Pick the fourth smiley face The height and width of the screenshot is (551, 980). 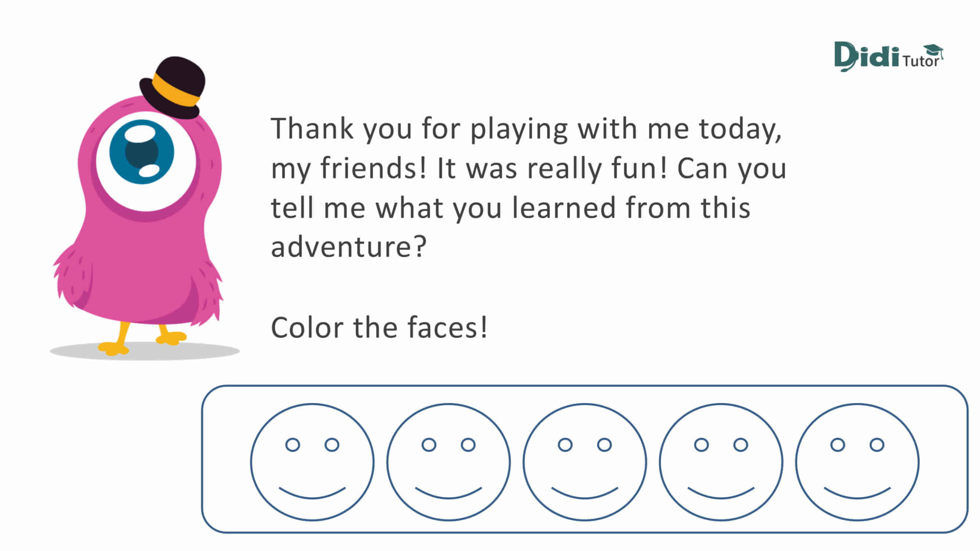pyautogui.click(x=721, y=462)
